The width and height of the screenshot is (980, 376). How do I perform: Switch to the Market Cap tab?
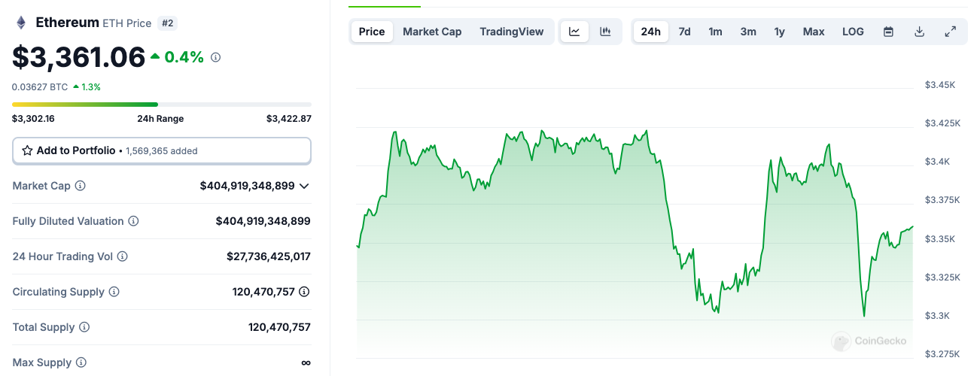pyautogui.click(x=432, y=32)
